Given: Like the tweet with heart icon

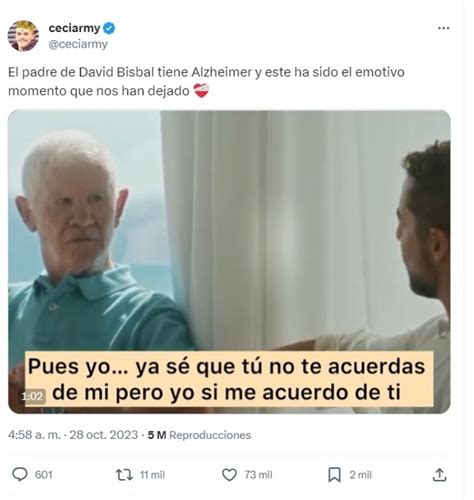Looking at the screenshot, I should 229,475.
